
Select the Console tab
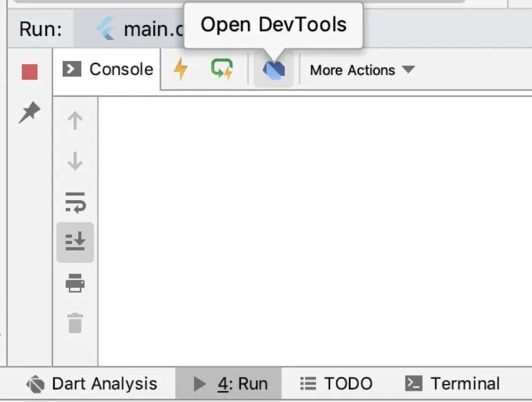coord(107,70)
